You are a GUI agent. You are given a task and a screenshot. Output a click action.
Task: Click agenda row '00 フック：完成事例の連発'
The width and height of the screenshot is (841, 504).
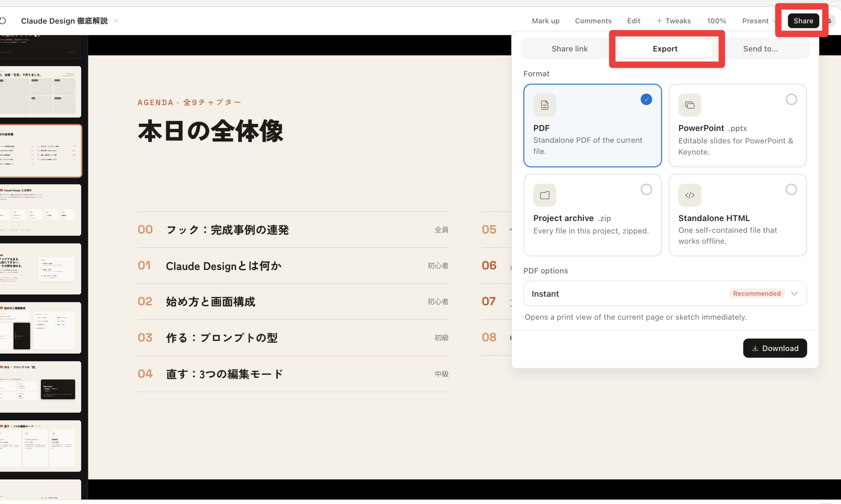click(x=293, y=230)
